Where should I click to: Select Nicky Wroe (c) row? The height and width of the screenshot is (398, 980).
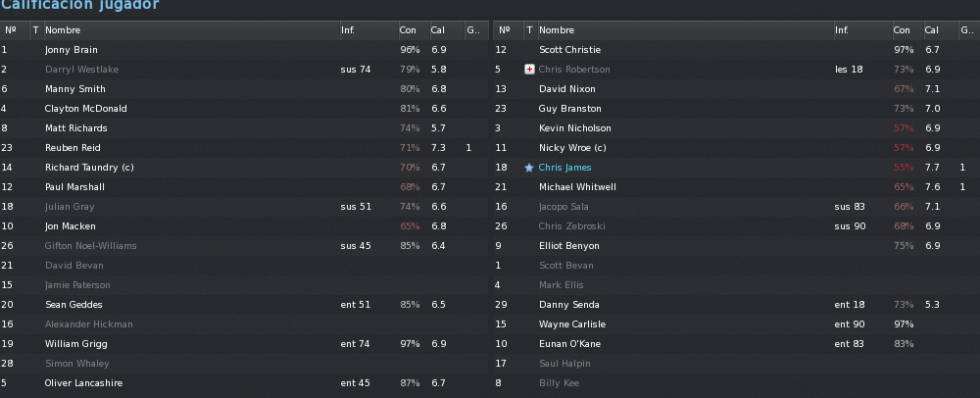[737, 148]
